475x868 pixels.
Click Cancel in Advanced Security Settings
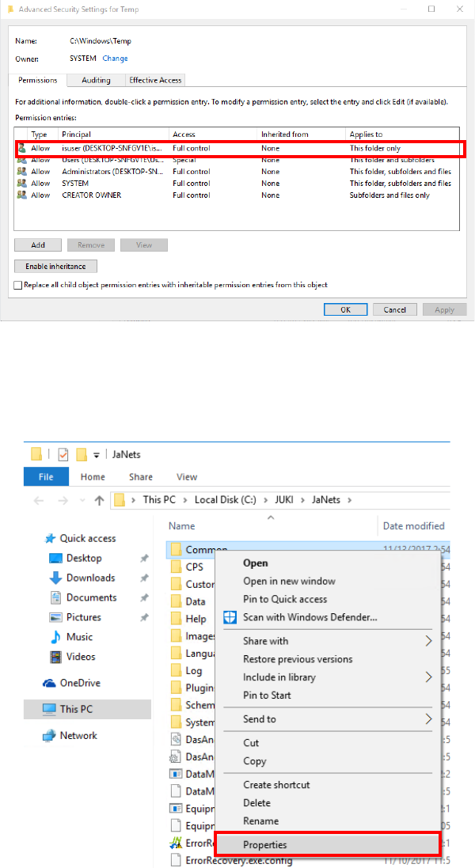coord(395,310)
